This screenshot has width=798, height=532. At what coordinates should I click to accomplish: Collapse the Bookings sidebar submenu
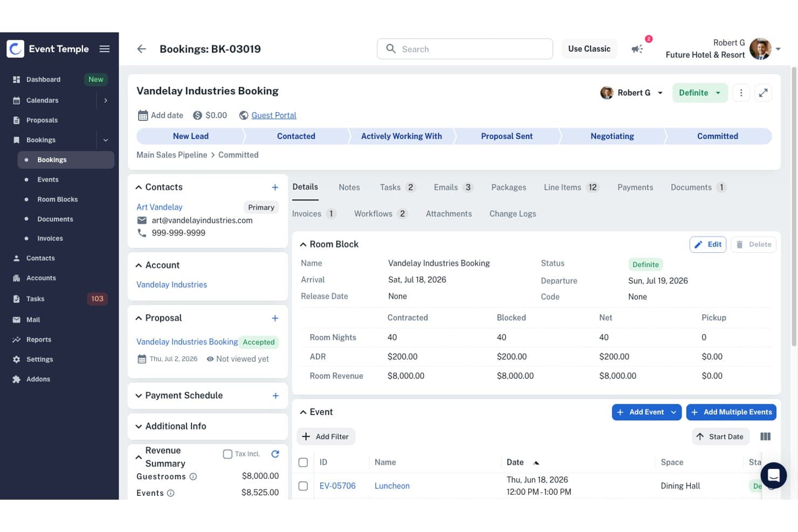(x=106, y=140)
